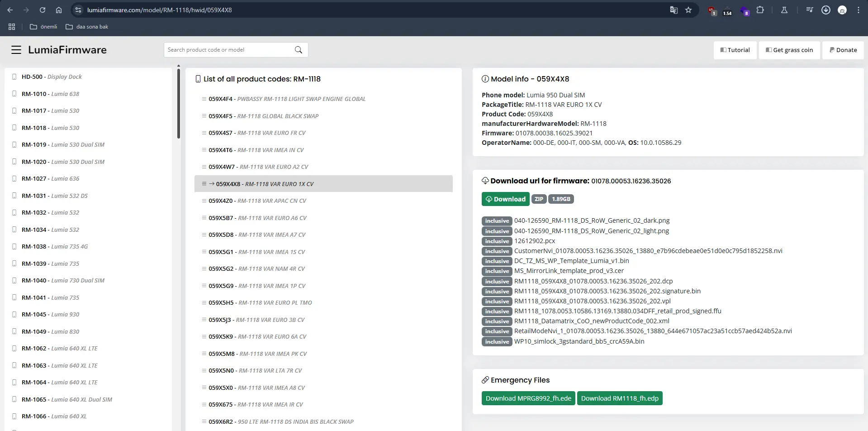868x431 pixels.
Task: Select RM-1019 Lumia 530 Dual SIM
Action: click(63, 145)
